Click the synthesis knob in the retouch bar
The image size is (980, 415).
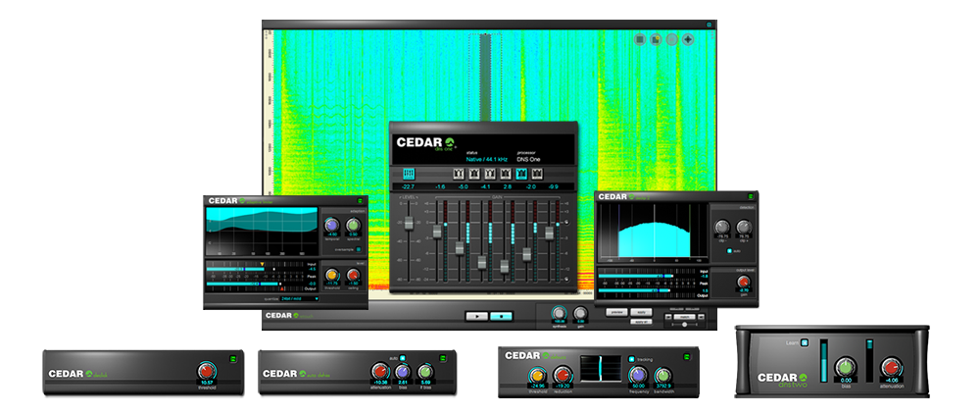tap(559, 313)
